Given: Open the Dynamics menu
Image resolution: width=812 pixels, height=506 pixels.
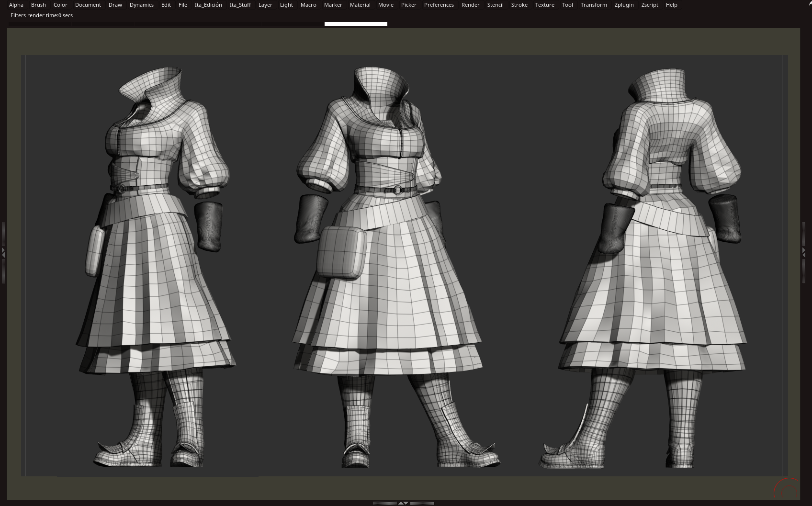Looking at the screenshot, I should click(142, 5).
